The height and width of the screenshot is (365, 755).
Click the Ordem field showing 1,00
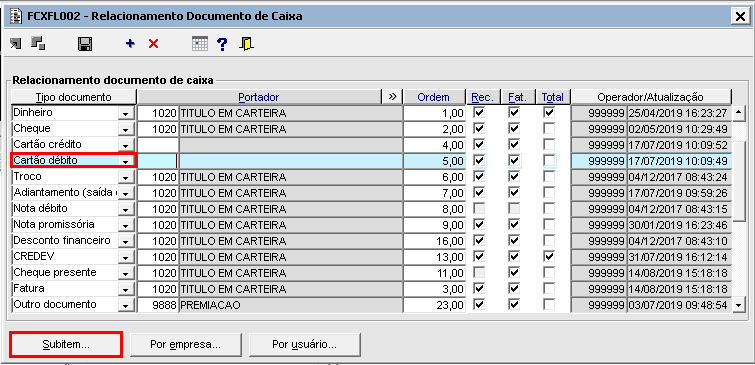[434, 113]
